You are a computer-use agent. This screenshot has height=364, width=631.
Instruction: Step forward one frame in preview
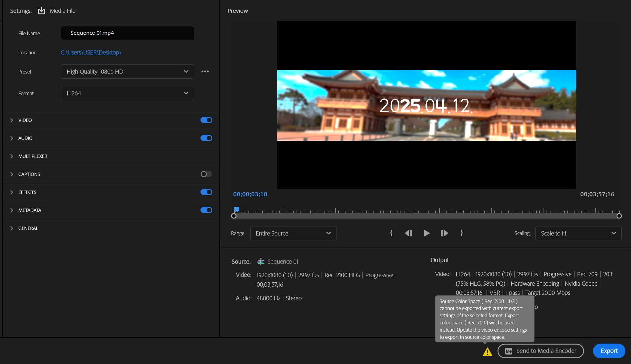(x=444, y=233)
